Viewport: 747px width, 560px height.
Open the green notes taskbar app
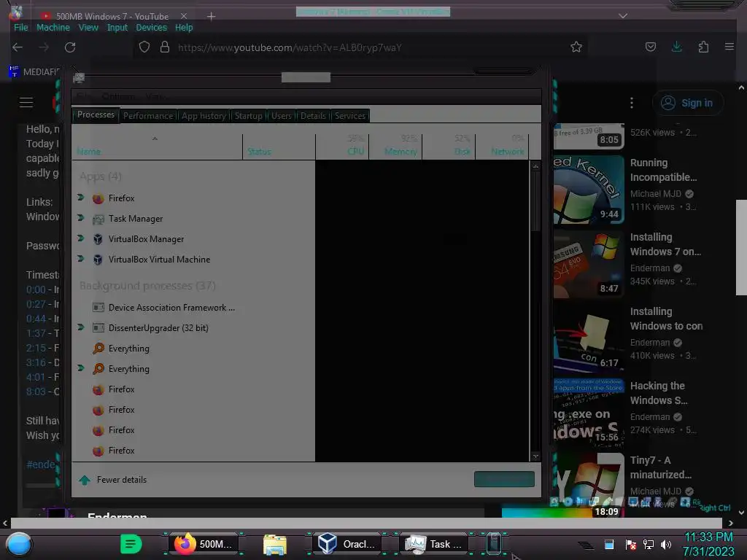[x=131, y=544]
